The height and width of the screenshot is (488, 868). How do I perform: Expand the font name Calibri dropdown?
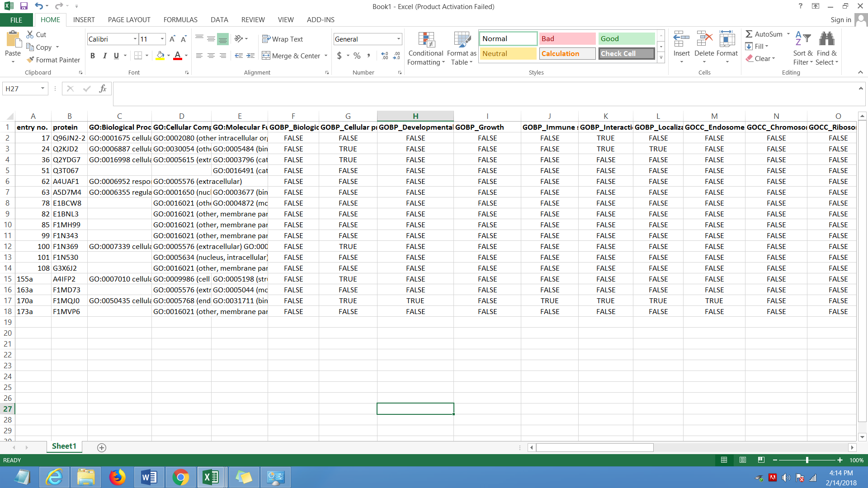coord(135,39)
